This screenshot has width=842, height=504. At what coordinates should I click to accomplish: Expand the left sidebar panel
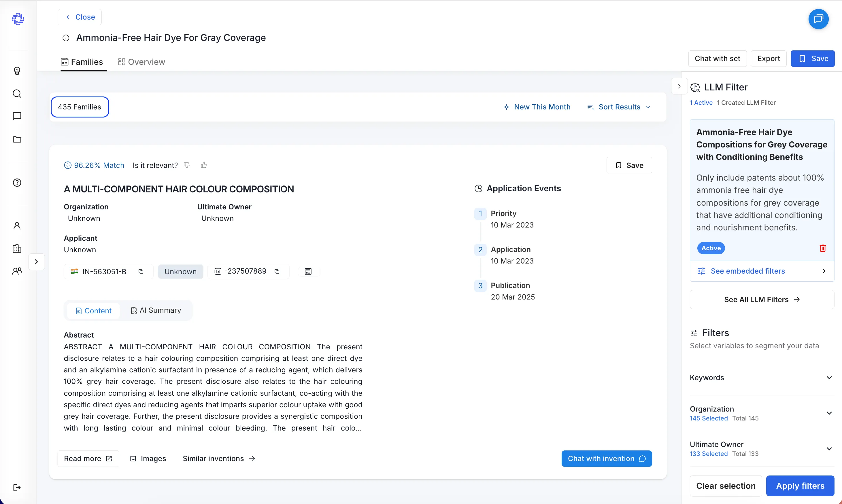pyautogui.click(x=36, y=262)
